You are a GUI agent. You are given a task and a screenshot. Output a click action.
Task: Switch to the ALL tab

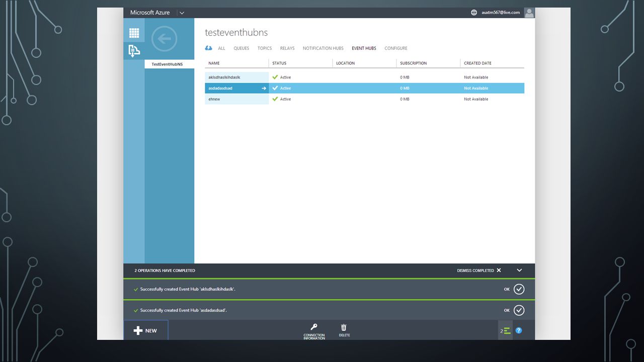221,48
